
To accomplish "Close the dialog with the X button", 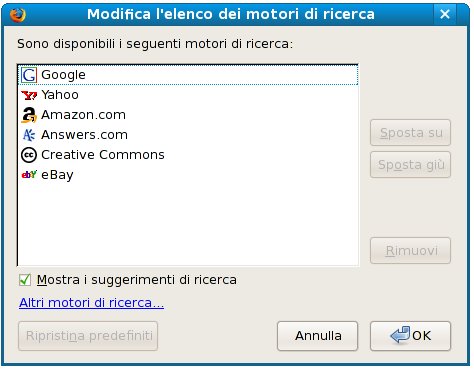I will coord(445,14).
